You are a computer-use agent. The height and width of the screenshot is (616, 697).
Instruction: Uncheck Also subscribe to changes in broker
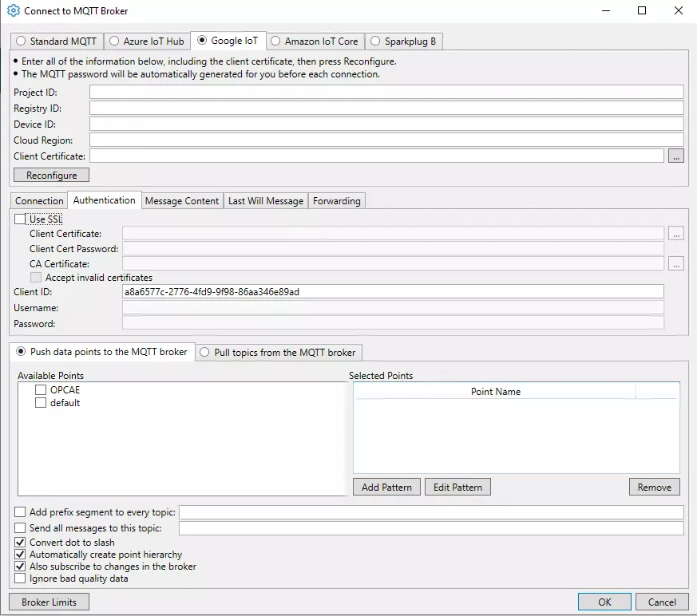(x=19, y=567)
